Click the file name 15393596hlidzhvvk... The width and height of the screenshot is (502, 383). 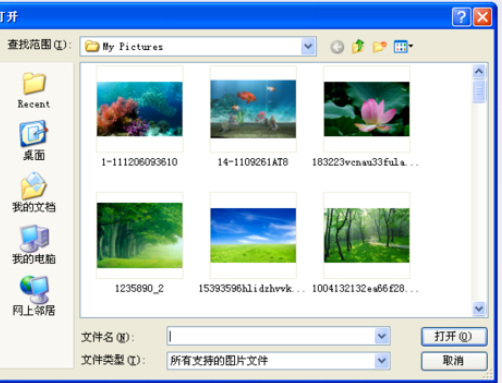[252, 288]
